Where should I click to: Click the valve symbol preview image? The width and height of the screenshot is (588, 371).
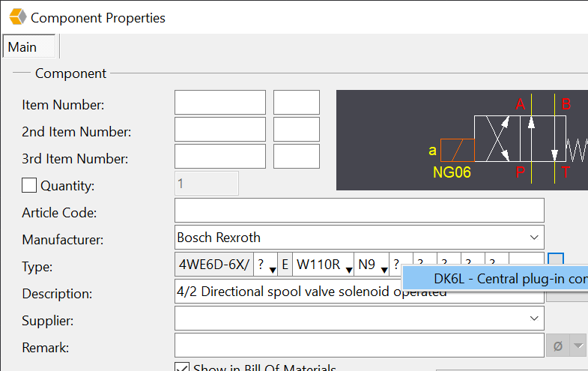click(x=462, y=140)
